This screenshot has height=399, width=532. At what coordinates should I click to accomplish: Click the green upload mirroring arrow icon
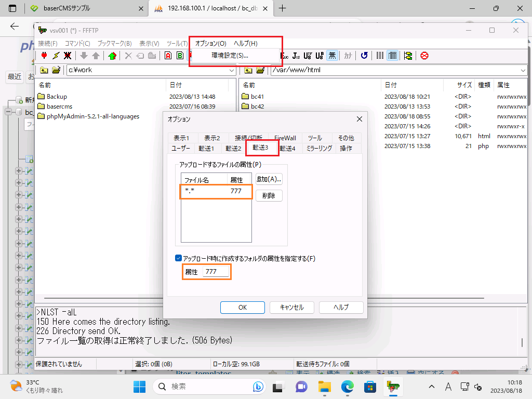pyautogui.click(x=112, y=56)
